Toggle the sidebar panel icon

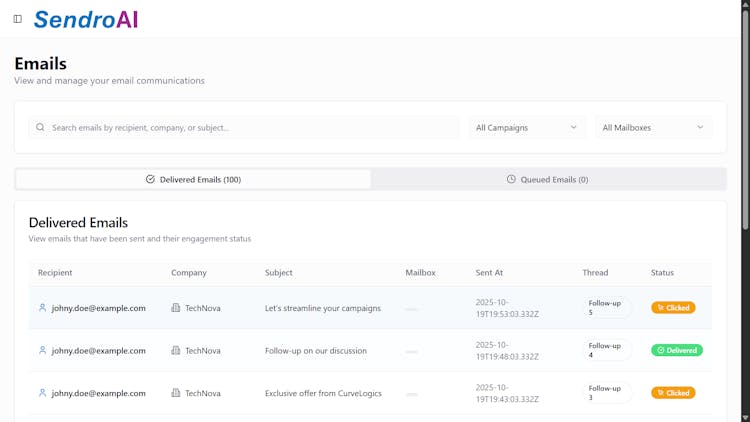pyautogui.click(x=17, y=19)
